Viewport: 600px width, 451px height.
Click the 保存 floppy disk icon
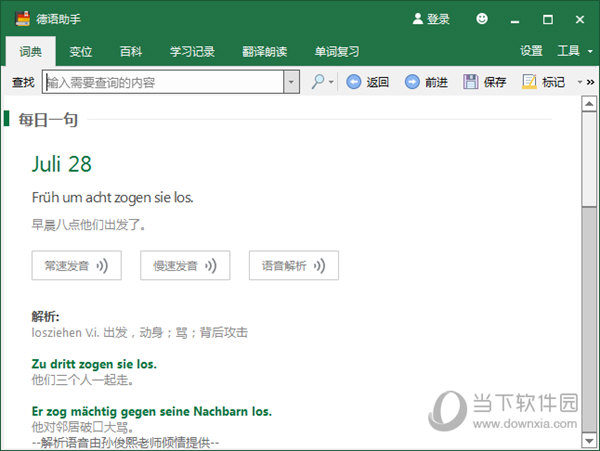pyautogui.click(x=471, y=82)
